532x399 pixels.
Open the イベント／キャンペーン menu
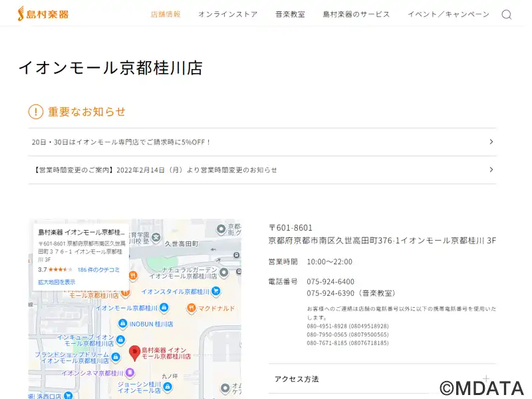448,15
